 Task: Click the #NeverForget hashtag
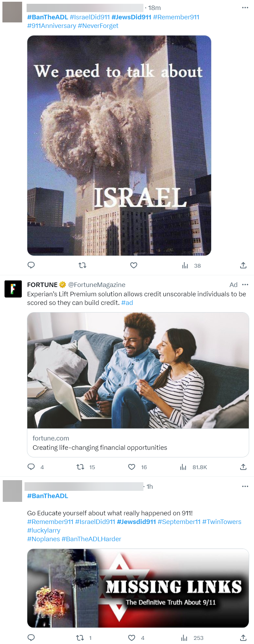pos(98,26)
